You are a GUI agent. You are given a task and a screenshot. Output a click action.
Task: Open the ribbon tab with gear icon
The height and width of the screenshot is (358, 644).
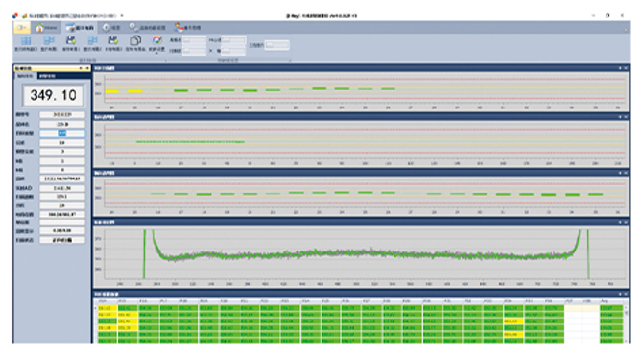coord(111,28)
